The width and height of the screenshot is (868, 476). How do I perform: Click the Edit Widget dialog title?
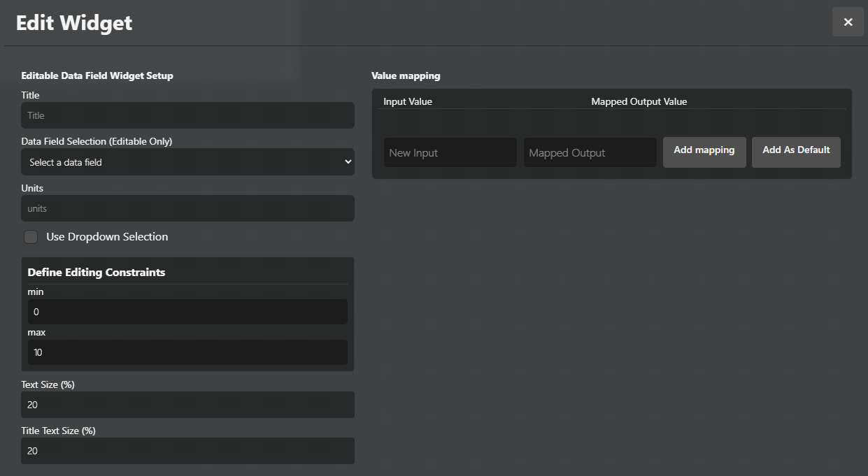click(74, 22)
